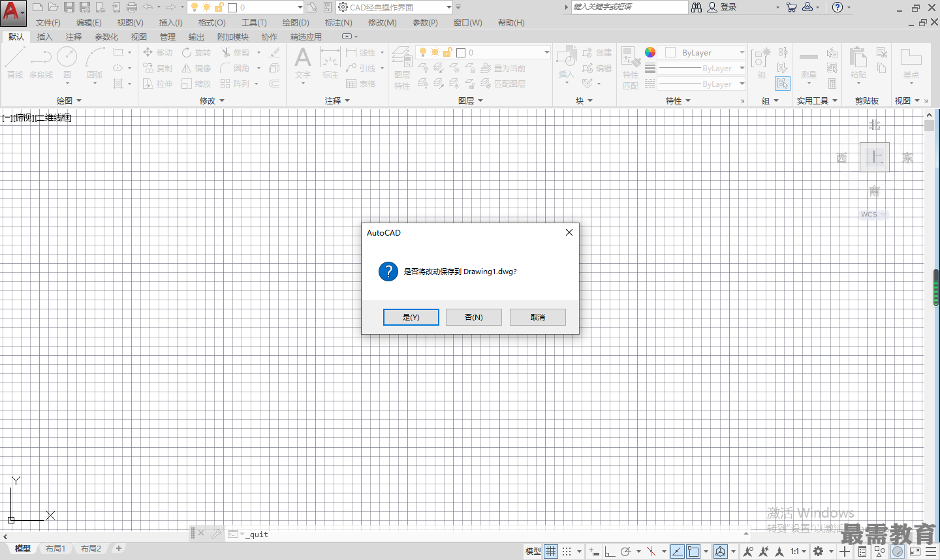940x560 pixels.
Task: Click the Measure (测量) tool
Action: pos(809,64)
